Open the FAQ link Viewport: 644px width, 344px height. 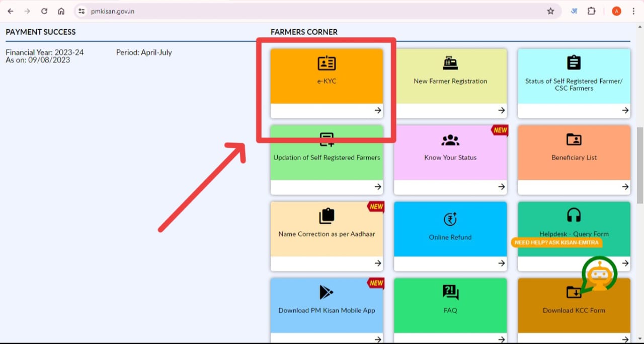450,310
